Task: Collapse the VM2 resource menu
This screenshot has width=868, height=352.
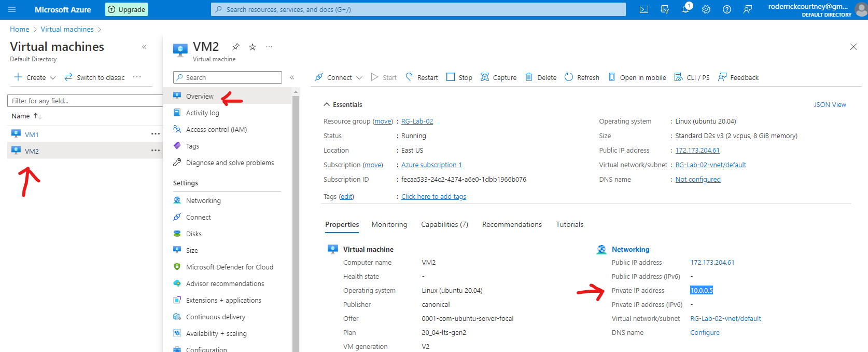Action: [292, 77]
